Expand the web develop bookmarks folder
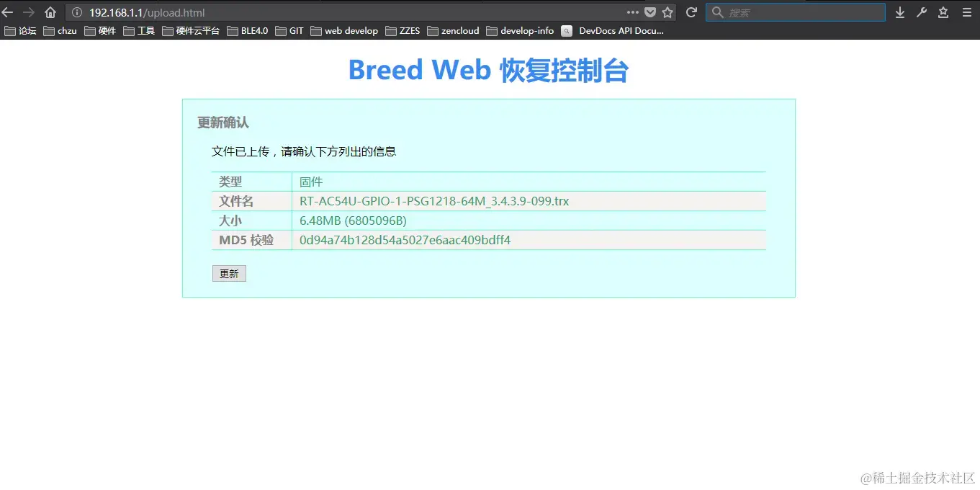The height and width of the screenshot is (490, 980). [351, 30]
